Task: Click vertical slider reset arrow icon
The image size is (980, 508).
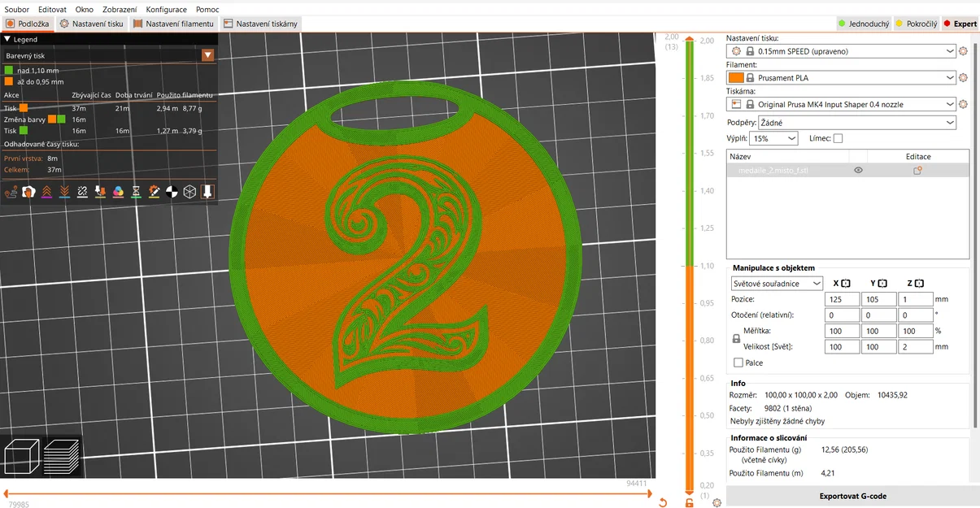Action: pos(663,502)
